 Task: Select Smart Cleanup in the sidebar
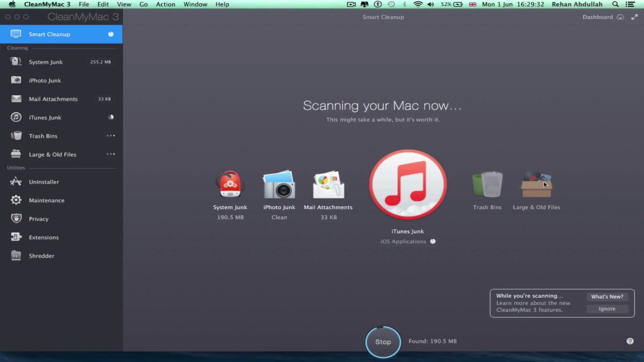click(x=61, y=34)
